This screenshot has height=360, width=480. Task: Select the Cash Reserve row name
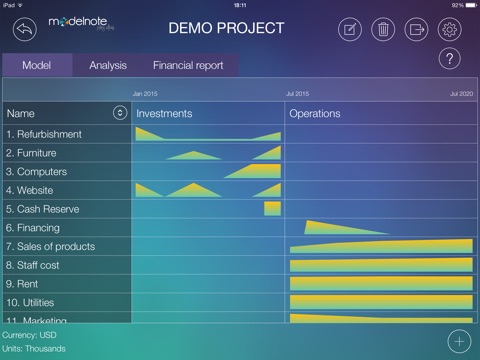[42, 209]
